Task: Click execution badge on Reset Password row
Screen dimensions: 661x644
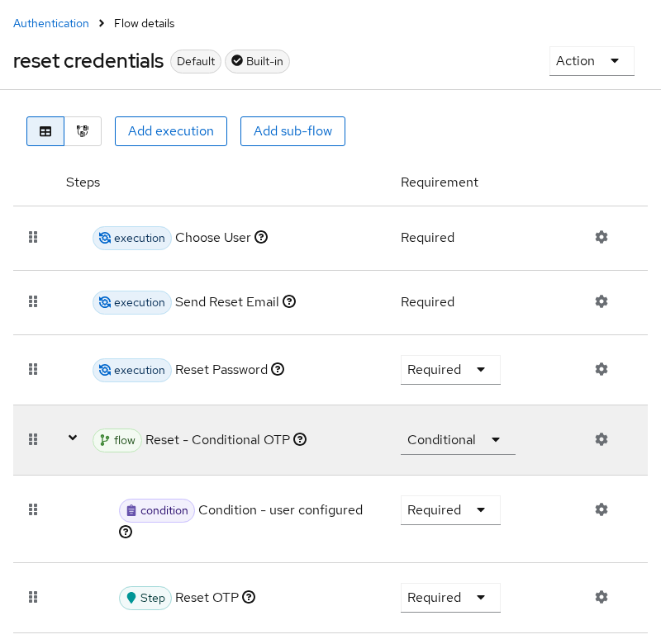Action: 132,370
